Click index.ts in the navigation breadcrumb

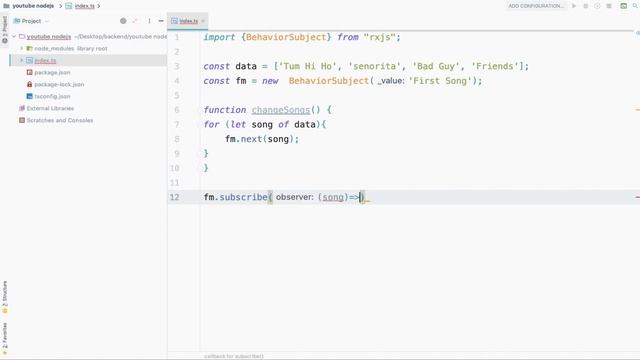point(84,6)
